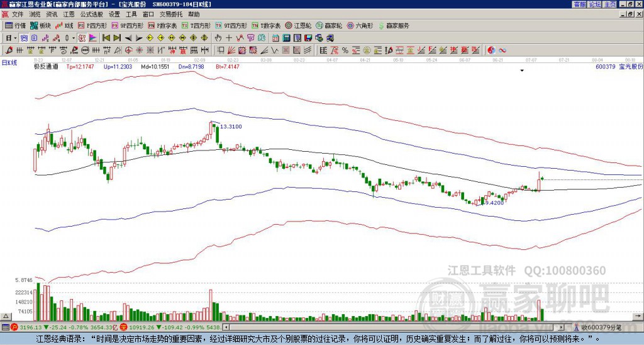Image resolution: width=644 pixels, height=345 pixels.
Task: Open the 日 period dropdown
Action: click(11, 38)
